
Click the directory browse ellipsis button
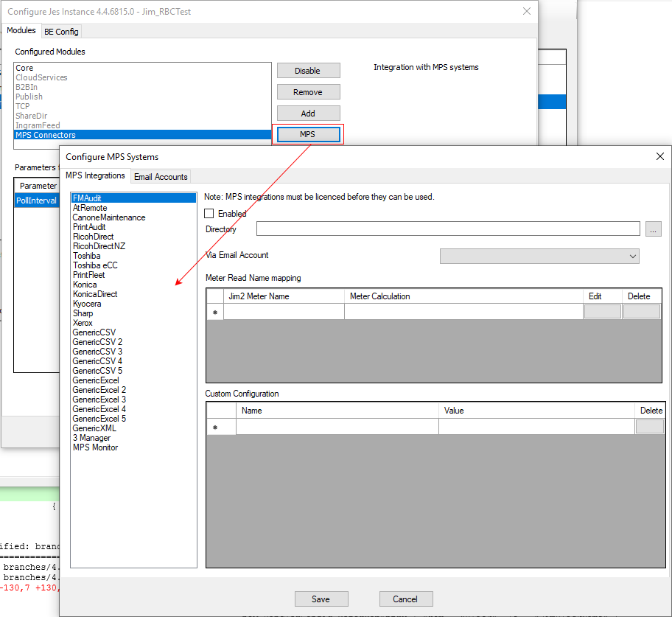point(653,229)
